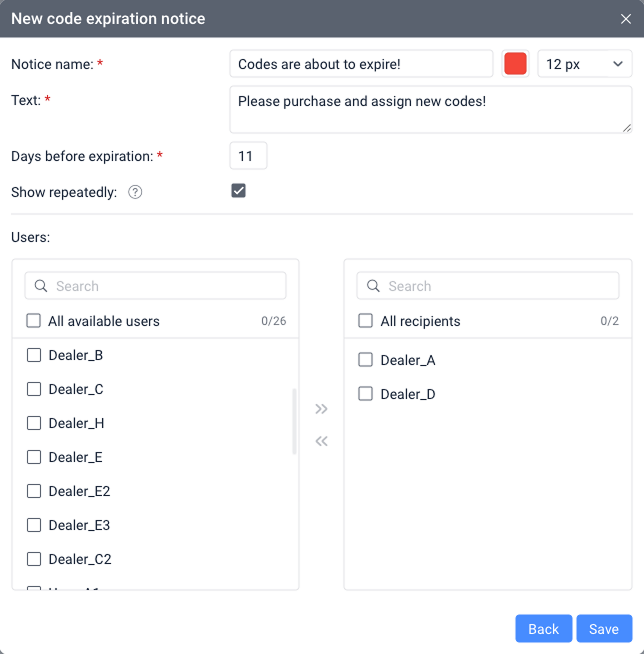Click the Notice name text field
644x654 pixels.
pos(361,64)
